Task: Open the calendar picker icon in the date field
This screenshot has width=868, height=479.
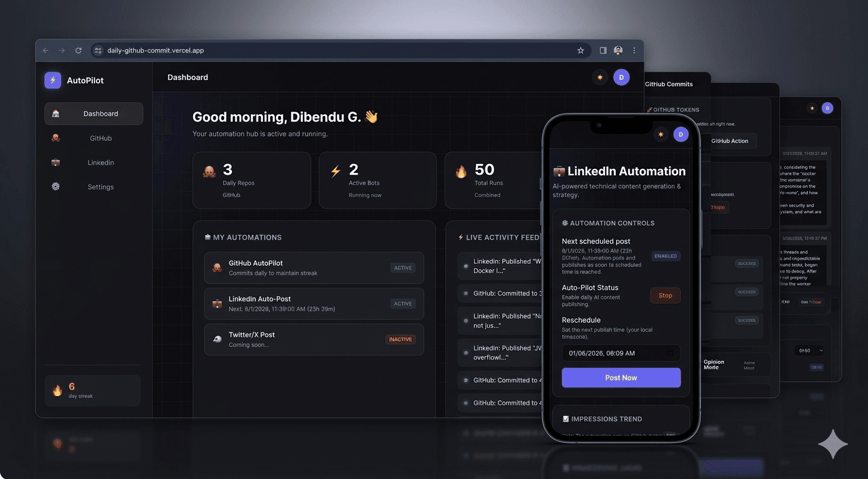Action: (670, 353)
